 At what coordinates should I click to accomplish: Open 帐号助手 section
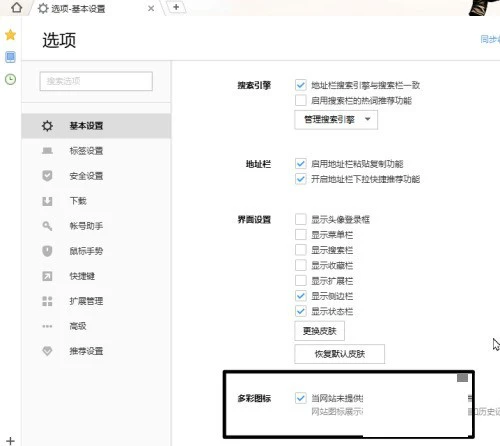tap(96, 226)
